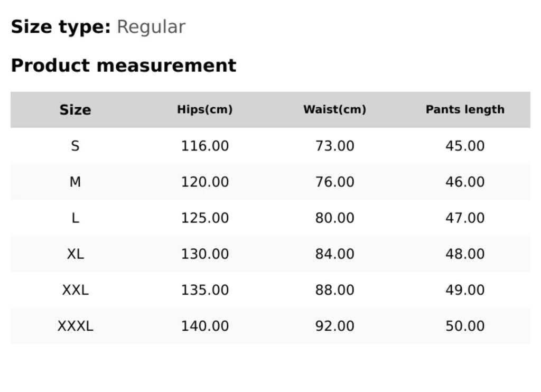Select the S size row label
This screenshot has width=541, height=392.
pos(75,146)
